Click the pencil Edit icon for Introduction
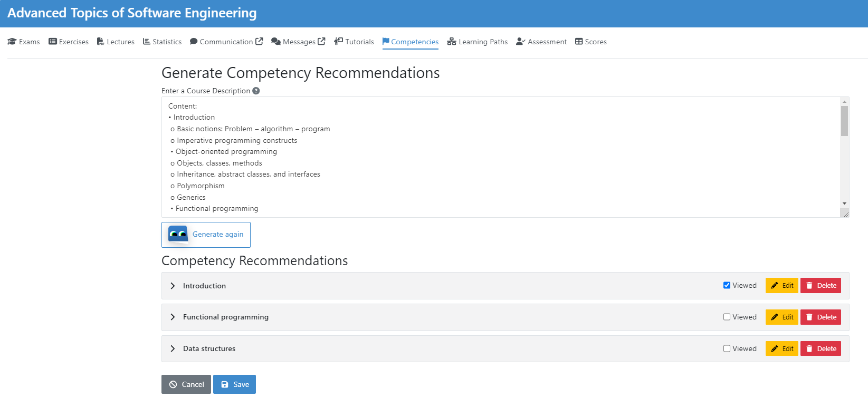868x398 pixels. coord(774,285)
